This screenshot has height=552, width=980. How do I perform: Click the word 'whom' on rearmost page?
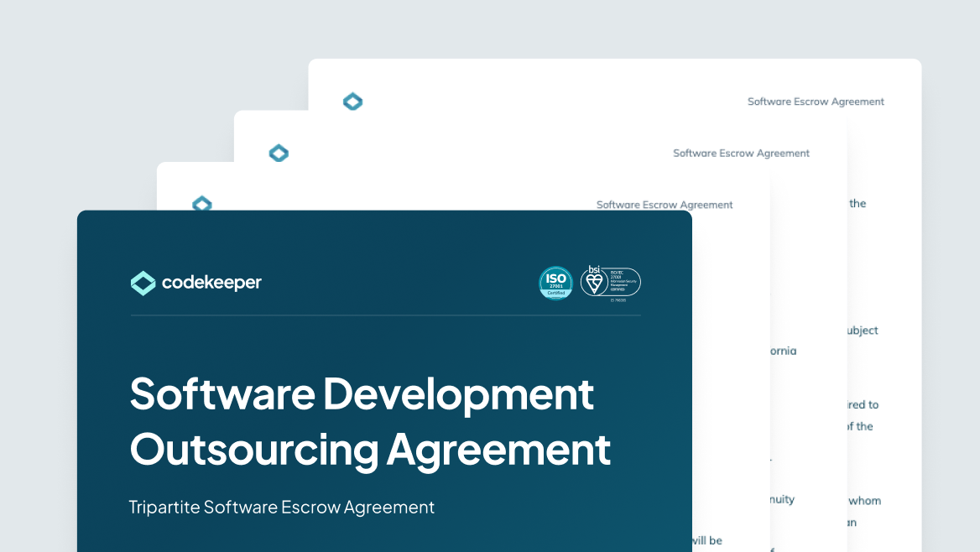point(865,501)
